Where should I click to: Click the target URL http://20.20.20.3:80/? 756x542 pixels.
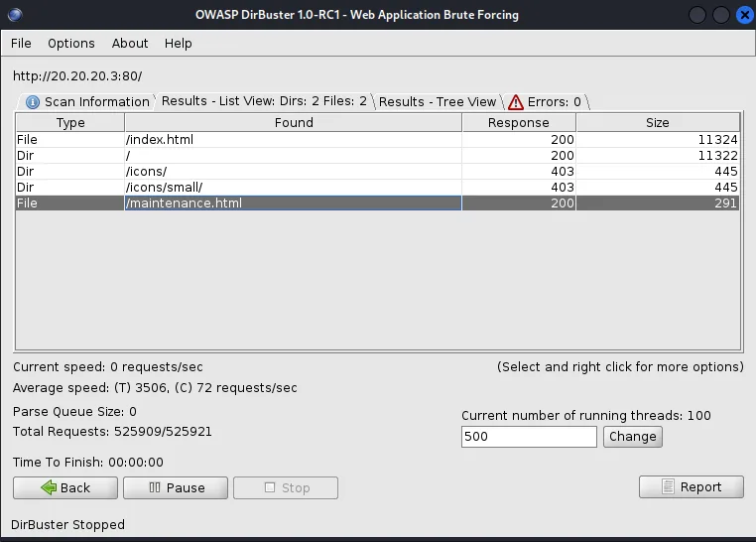[77, 76]
